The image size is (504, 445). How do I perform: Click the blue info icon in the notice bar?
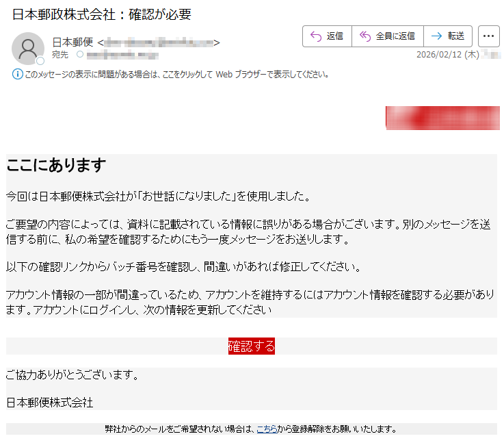coord(18,74)
